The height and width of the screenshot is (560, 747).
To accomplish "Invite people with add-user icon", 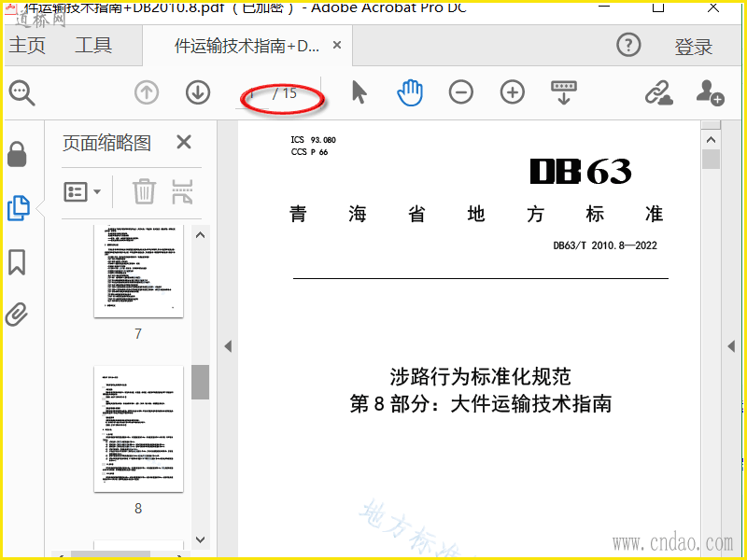I will [x=710, y=92].
